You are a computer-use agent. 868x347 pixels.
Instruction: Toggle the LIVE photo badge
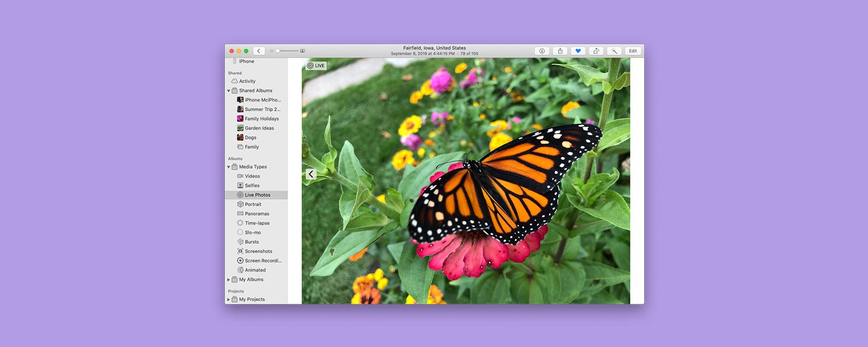(x=316, y=66)
